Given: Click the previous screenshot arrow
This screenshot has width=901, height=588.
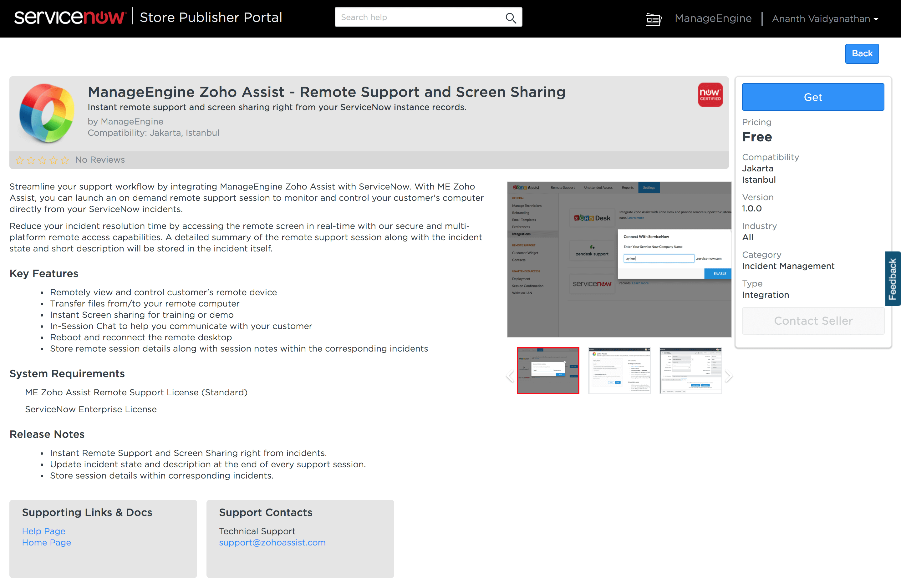Looking at the screenshot, I should [x=510, y=376].
